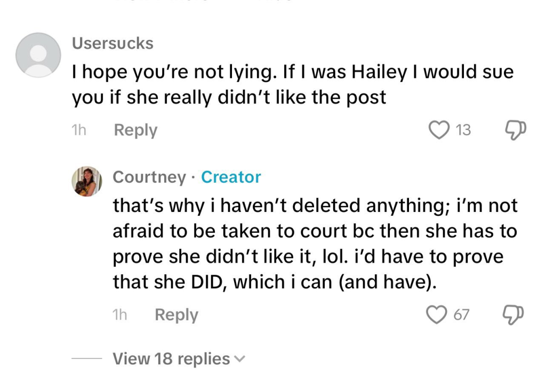This screenshot has width=546, height=392.
Task: Like Courtney's creator reply with the heart
Action: coord(437,315)
